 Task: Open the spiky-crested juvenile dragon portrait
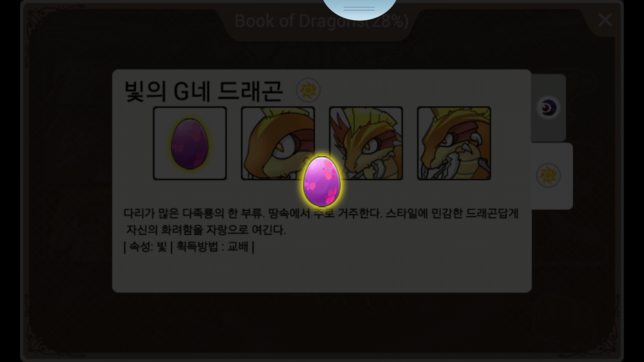366,143
